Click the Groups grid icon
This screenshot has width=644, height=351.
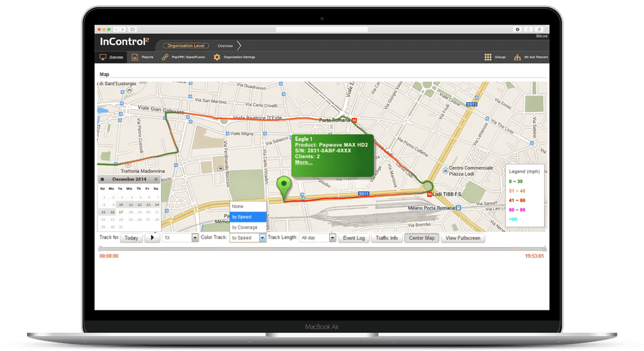(x=488, y=57)
